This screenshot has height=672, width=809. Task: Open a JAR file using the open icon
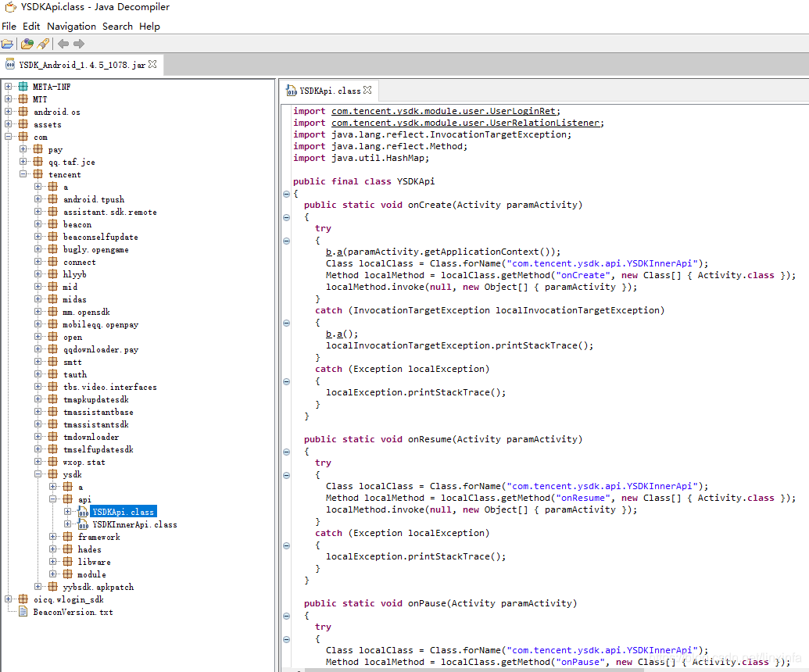pos(7,44)
